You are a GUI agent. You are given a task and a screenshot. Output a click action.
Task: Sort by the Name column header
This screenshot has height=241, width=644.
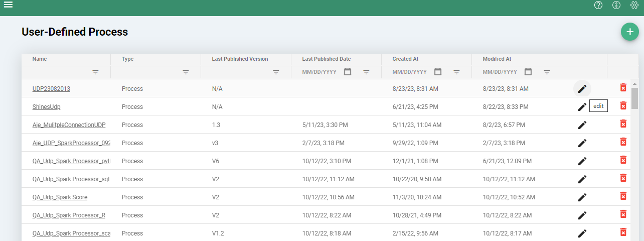[40, 59]
